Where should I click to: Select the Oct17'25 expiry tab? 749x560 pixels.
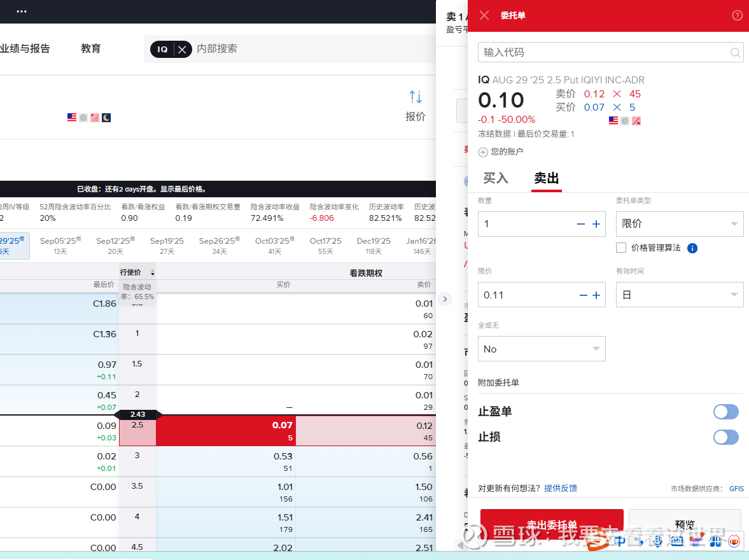(325, 246)
